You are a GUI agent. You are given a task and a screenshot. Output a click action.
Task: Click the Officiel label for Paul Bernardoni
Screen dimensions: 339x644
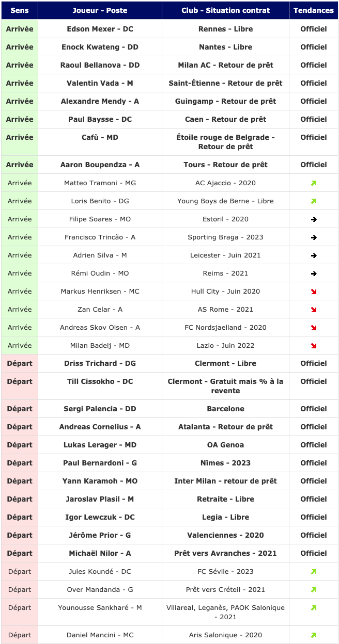pos(314,463)
